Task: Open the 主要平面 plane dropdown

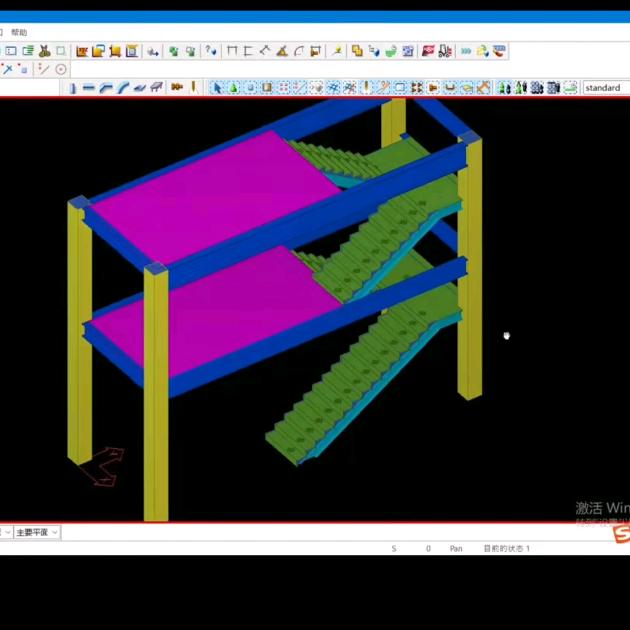Action: pos(37,533)
